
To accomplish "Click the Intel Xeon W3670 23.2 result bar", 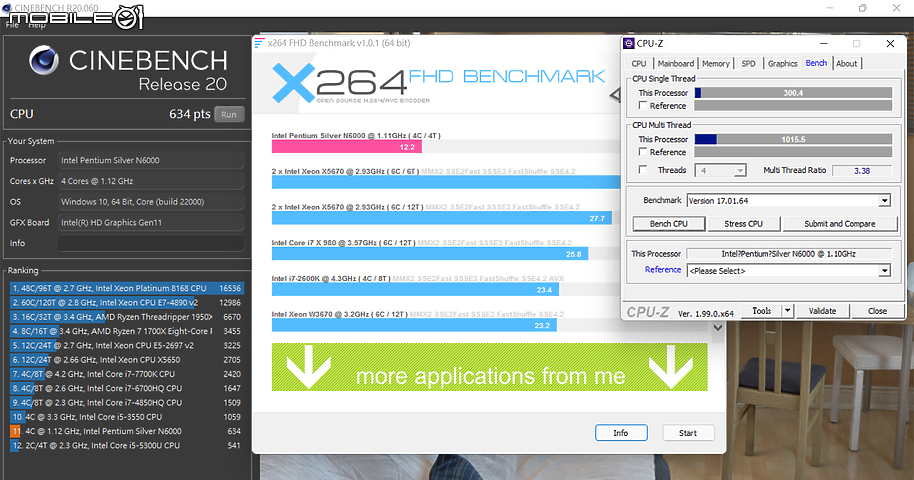I will pos(414,325).
